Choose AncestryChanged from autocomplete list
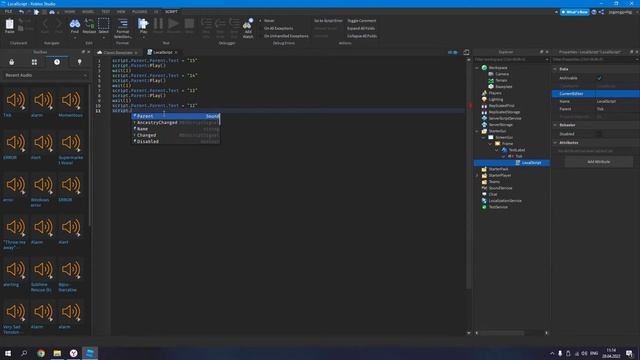The width and height of the screenshot is (640, 360). [x=176, y=122]
